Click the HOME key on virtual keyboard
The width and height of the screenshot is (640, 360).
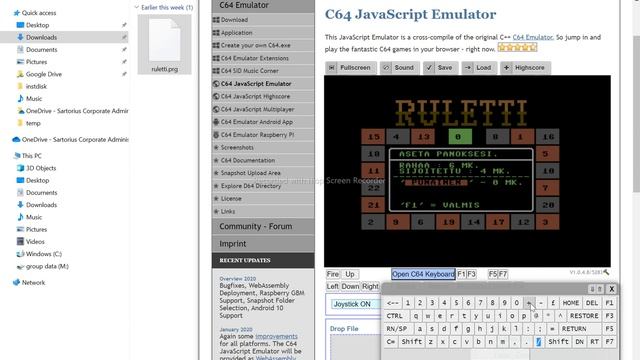pos(571,303)
